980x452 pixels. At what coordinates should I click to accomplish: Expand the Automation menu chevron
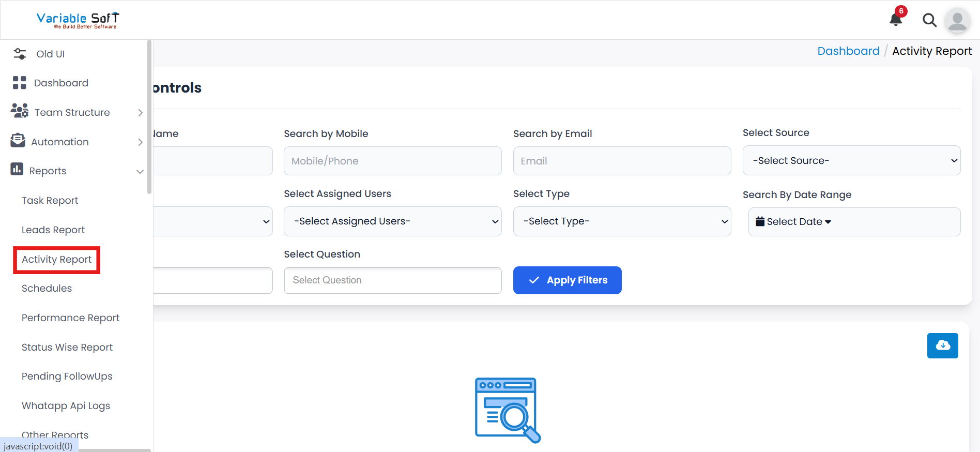tap(140, 142)
